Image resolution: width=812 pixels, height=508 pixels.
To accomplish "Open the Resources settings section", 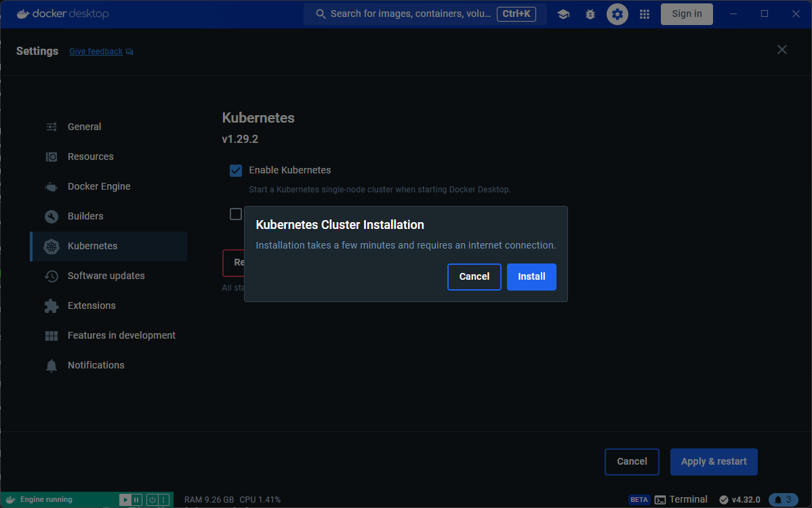I will 91,156.
